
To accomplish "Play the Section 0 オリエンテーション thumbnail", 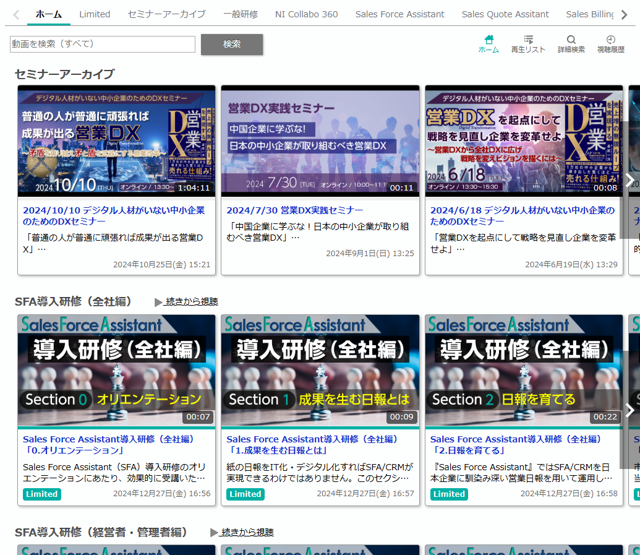I will pyautogui.click(x=116, y=371).
